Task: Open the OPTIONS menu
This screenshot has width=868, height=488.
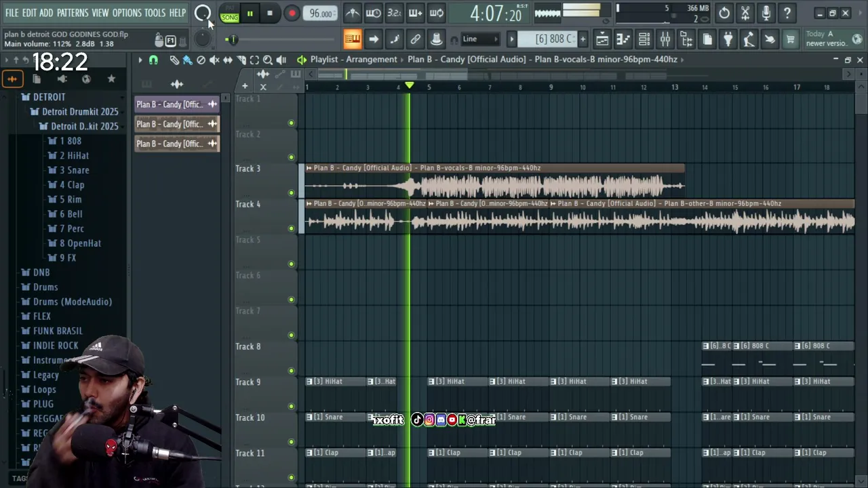Action: point(127,13)
